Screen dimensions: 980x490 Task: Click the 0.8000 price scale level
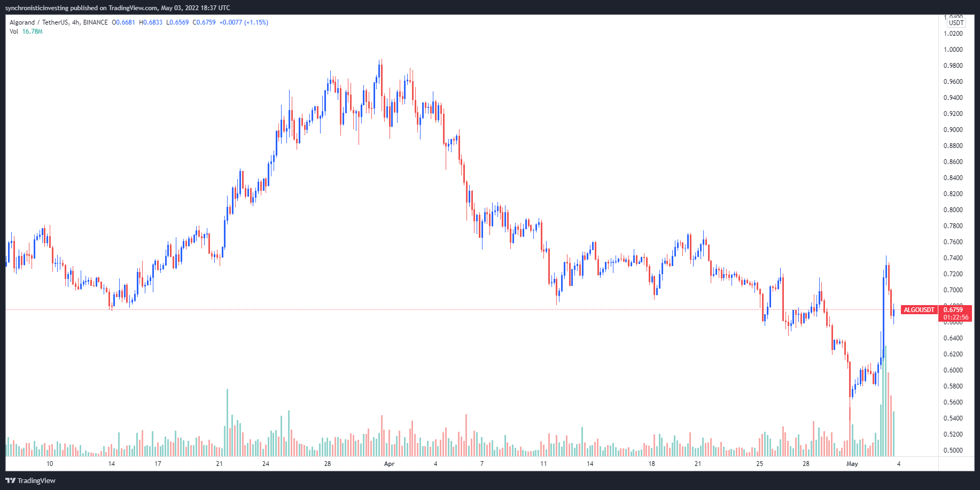pyautogui.click(x=953, y=210)
